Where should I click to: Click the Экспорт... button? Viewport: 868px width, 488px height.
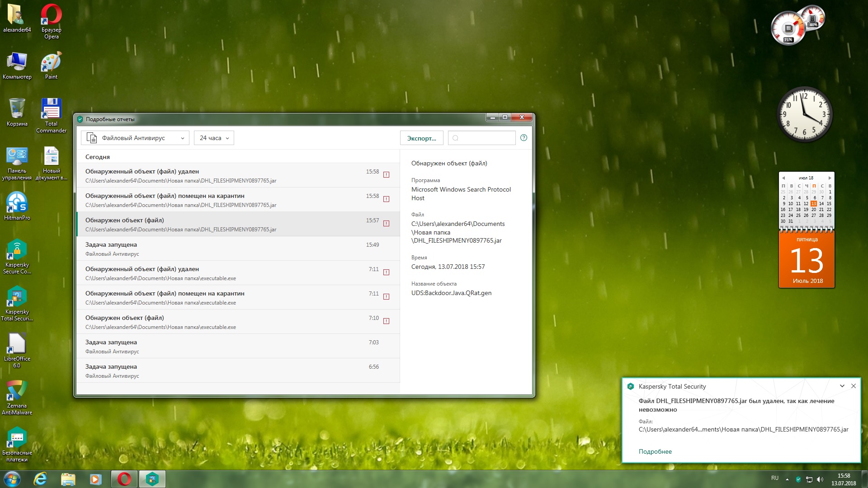(421, 138)
